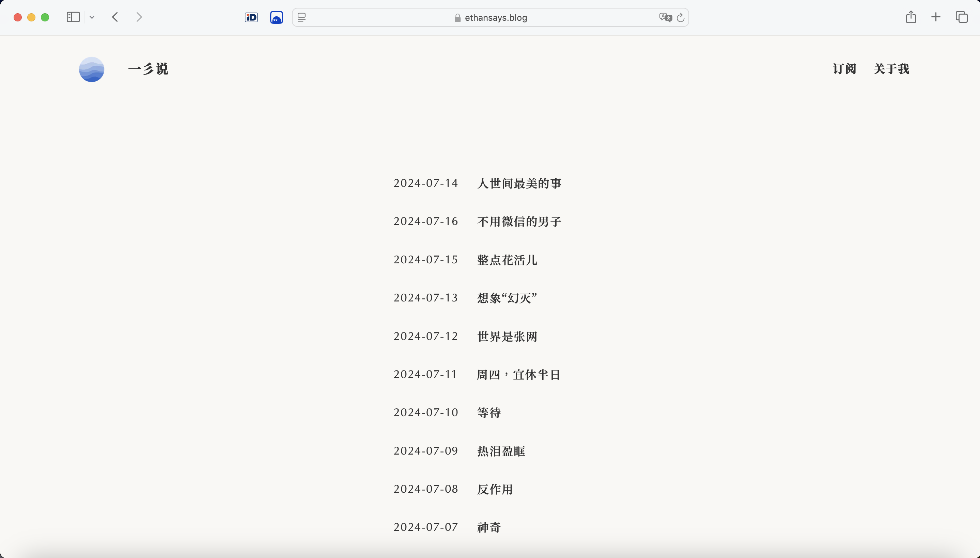Click the iD extension icon
Viewport: 980px width, 558px height.
(251, 17)
